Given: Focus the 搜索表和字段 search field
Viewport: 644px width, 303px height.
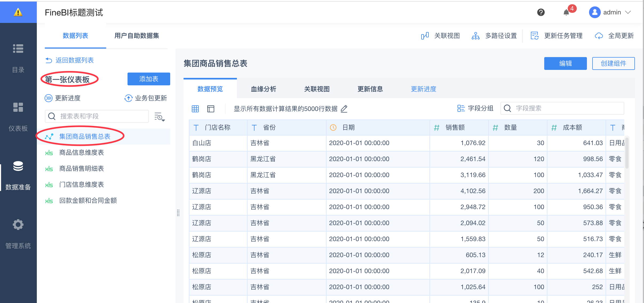Looking at the screenshot, I should (x=97, y=116).
